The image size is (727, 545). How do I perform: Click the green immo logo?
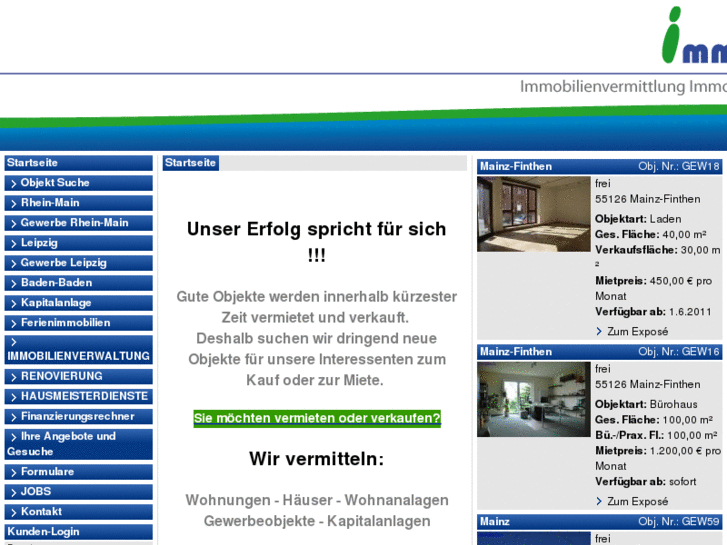pyautogui.click(x=694, y=35)
